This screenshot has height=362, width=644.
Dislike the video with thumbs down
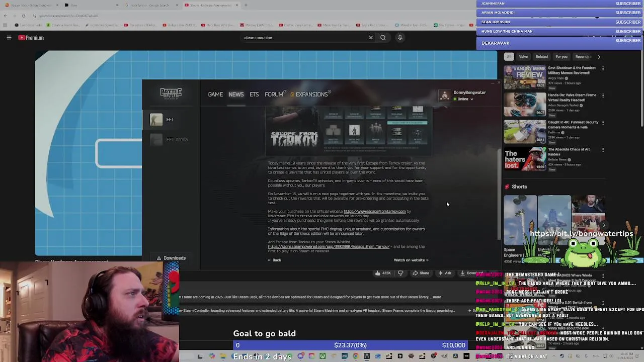pos(400,273)
